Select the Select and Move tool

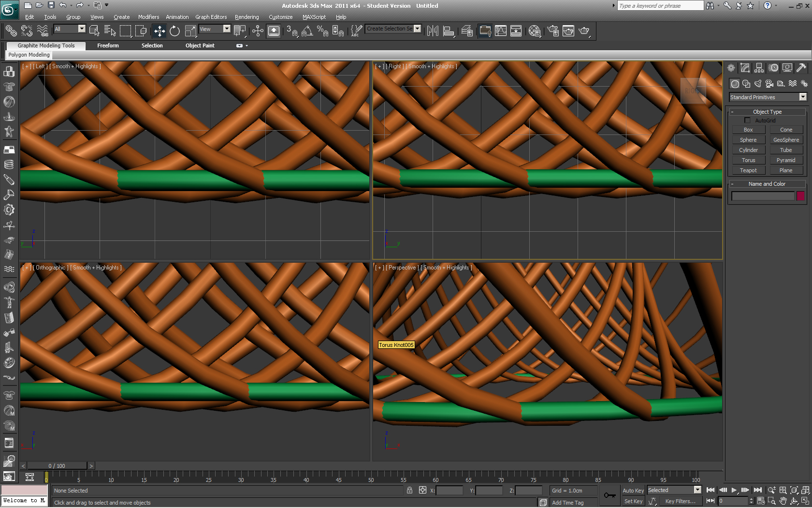[159, 31]
